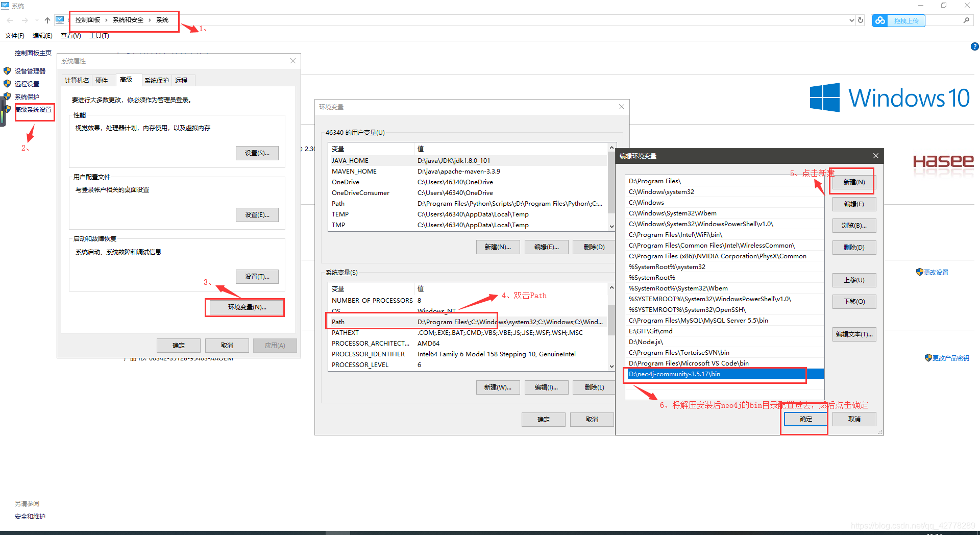Image resolution: width=980 pixels, height=535 pixels.
Task: Select D:\Node.js\ path entry
Action: (x=724, y=342)
